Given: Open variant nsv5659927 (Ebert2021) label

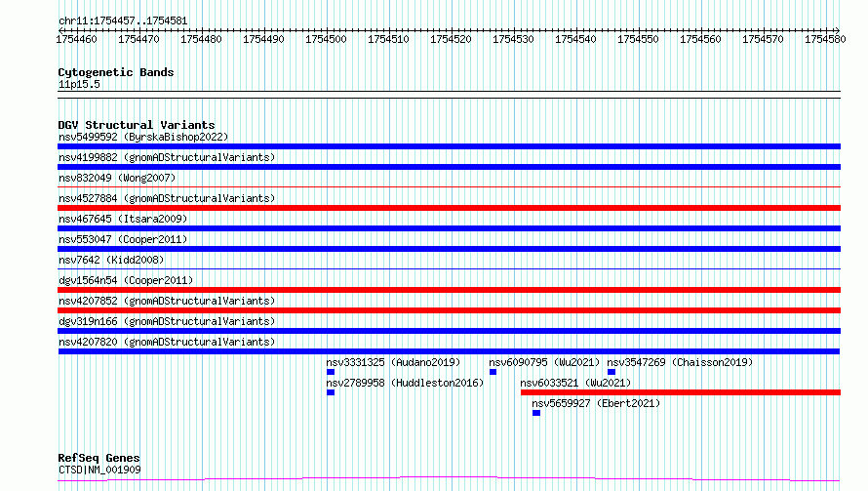Looking at the screenshot, I should (596, 403).
